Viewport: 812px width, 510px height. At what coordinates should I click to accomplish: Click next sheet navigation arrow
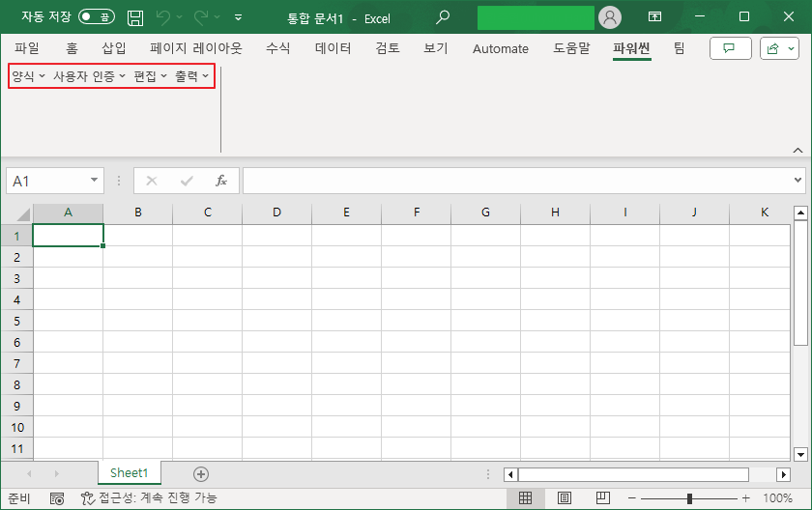point(57,474)
